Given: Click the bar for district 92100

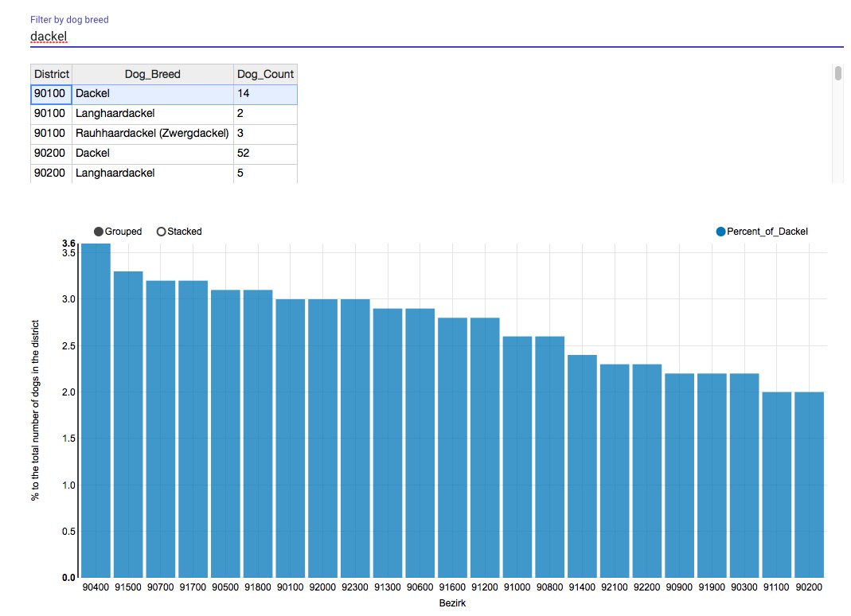Looking at the screenshot, I should coord(615,471).
